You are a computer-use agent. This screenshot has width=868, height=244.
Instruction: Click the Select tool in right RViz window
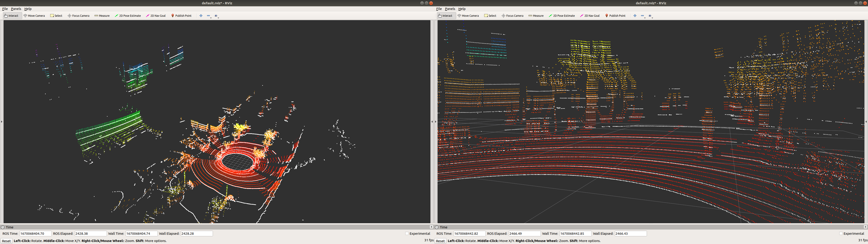coord(490,16)
